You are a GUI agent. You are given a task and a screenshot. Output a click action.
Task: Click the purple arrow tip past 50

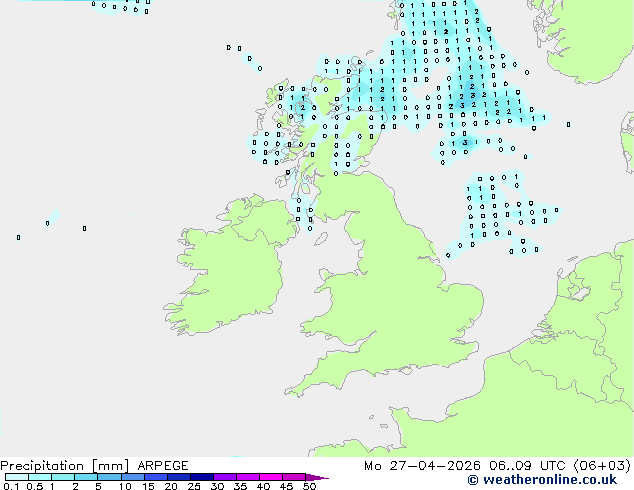tap(317, 477)
